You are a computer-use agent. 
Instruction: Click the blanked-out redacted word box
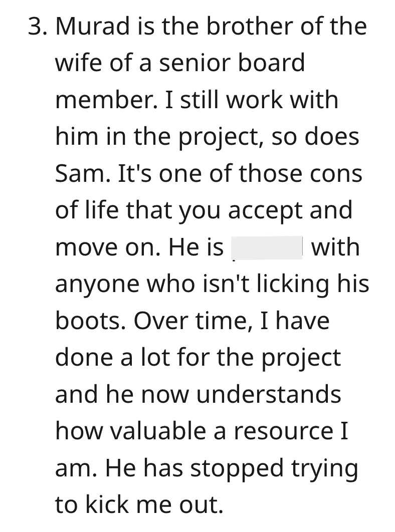pyautogui.click(x=267, y=247)
